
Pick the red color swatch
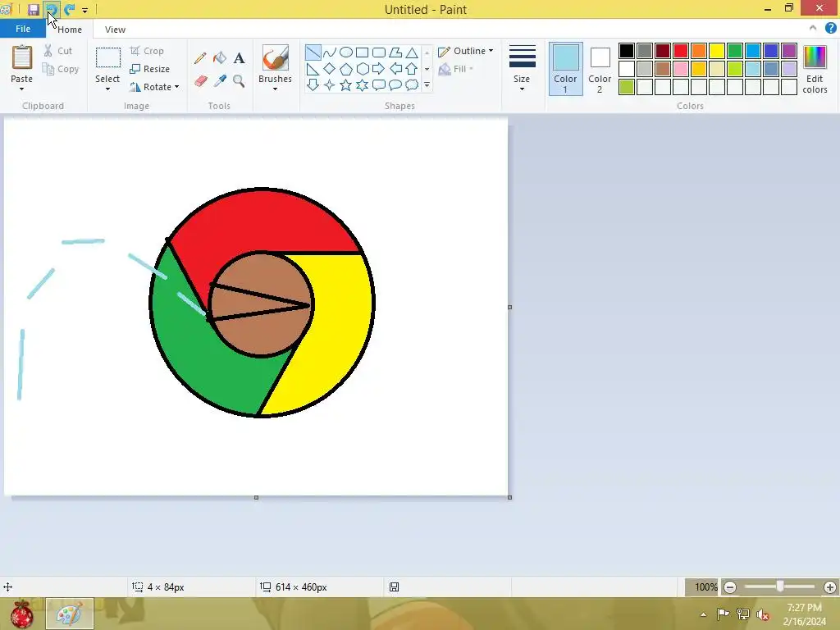click(x=681, y=51)
